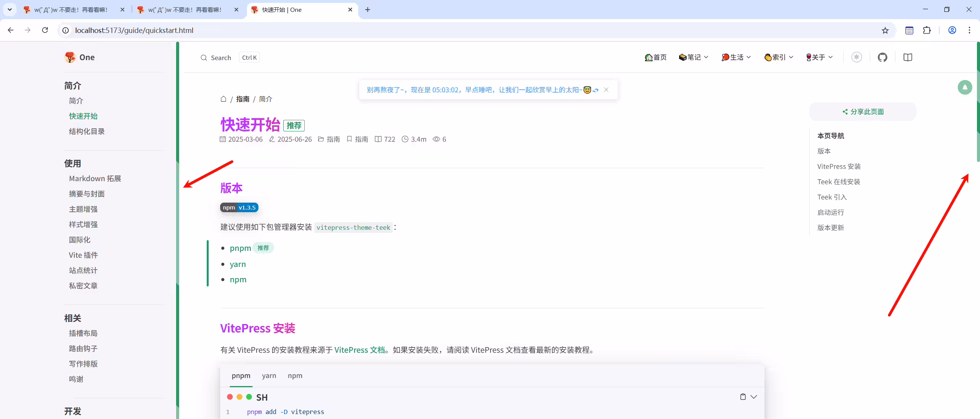This screenshot has width=980, height=419.
Task: Expand the 索引 nav dropdown
Action: pos(779,57)
